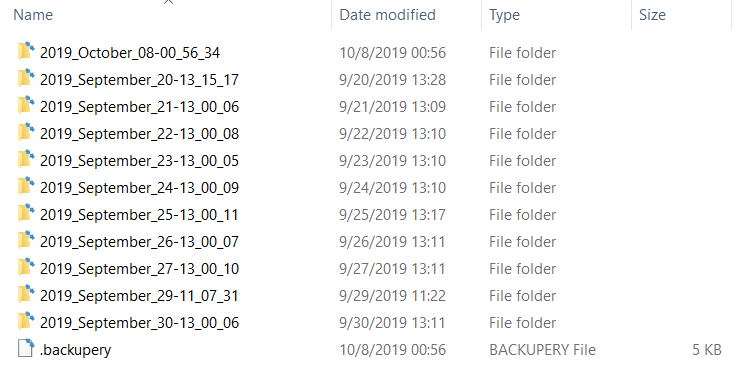738x366 pixels.
Task: Click the .backupery file icon
Action: (26, 349)
